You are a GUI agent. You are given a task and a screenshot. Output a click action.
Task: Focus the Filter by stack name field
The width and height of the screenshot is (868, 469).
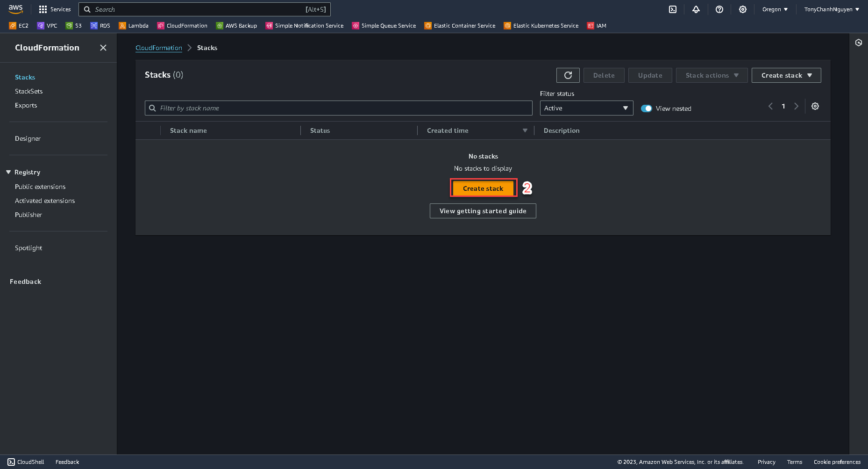pos(339,108)
